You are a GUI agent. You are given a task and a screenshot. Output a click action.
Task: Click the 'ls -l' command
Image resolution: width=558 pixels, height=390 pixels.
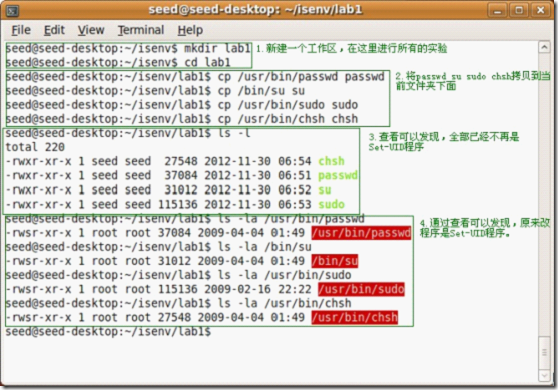(x=234, y=133)
